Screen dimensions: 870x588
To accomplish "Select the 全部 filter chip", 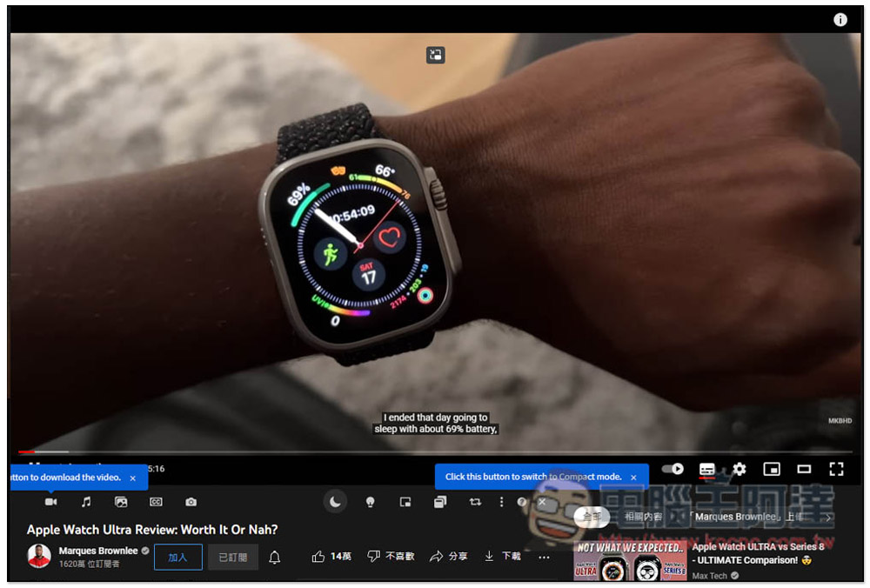I will click(x=592, y=517).
